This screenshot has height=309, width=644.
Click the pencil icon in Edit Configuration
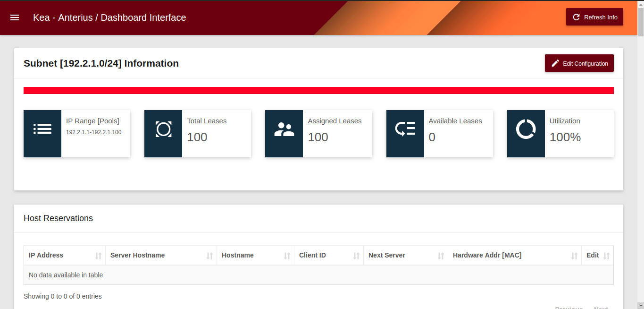tap(555, 63)
